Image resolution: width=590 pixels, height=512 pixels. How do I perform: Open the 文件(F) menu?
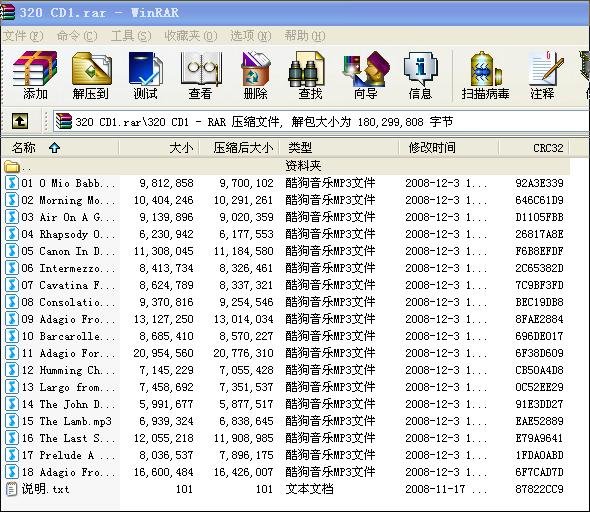[23, 36]
